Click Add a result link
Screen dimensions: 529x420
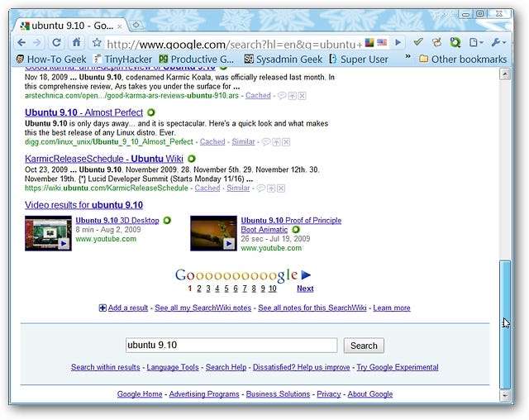click(x=128, y=308)
